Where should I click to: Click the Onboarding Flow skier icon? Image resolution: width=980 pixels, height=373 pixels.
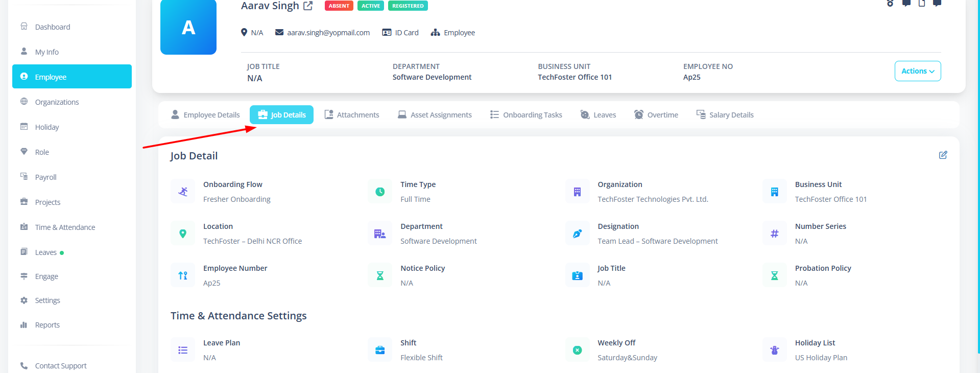(183, 192)
